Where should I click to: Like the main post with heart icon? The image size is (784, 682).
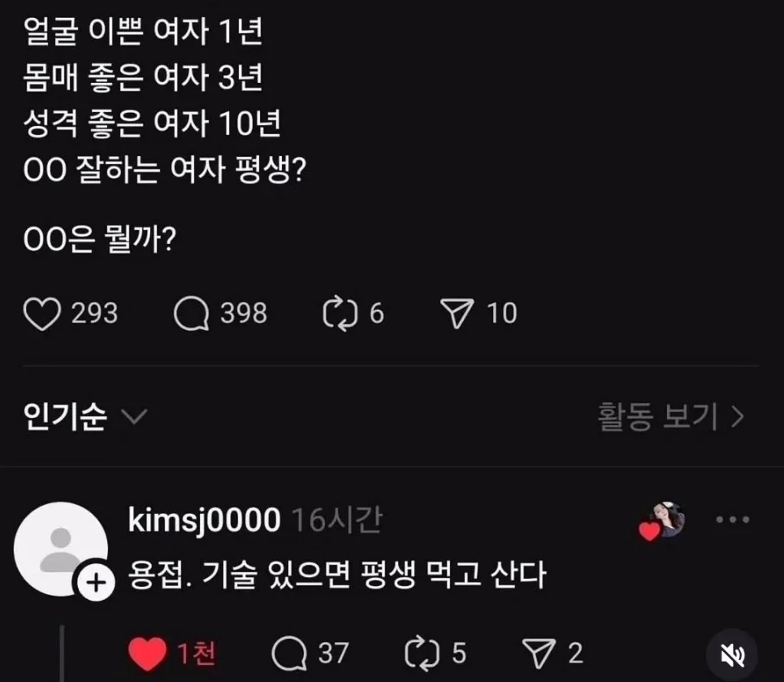[42, 314]
